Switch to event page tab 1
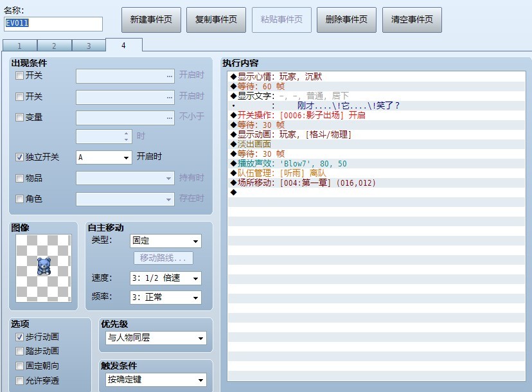The height and width of the screenshot is (392, 532). pyautogui.click(x=20, y=46)
